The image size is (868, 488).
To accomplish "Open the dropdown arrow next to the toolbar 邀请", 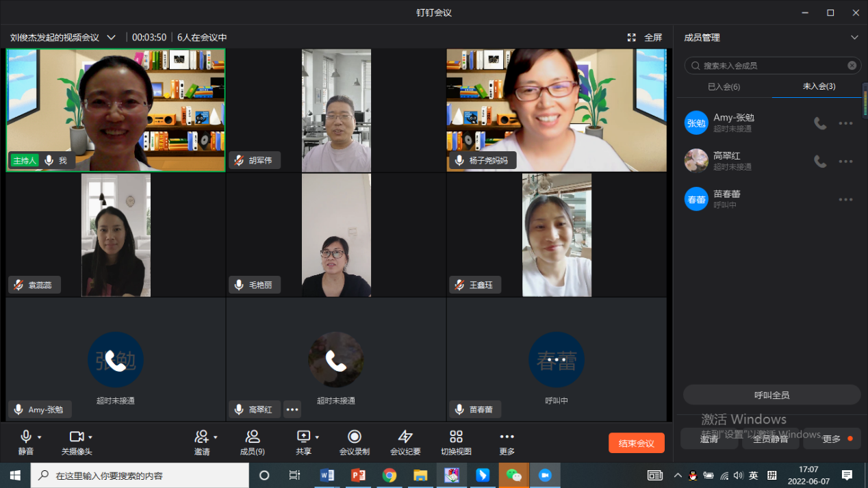I will pos(216,437).
